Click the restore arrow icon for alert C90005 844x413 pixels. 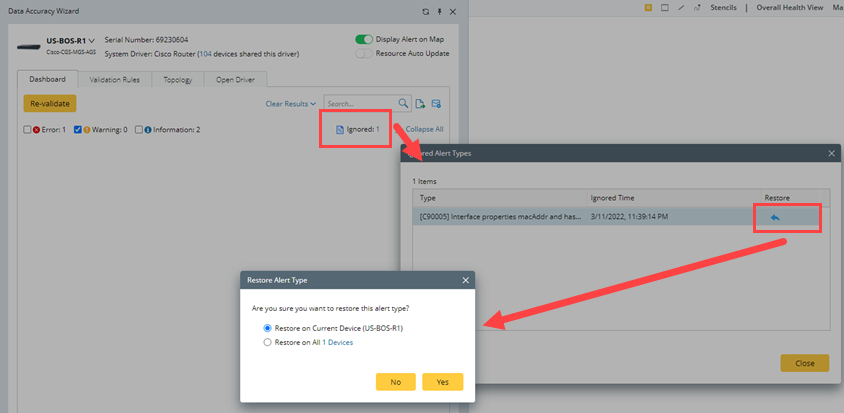coord(775,217)
